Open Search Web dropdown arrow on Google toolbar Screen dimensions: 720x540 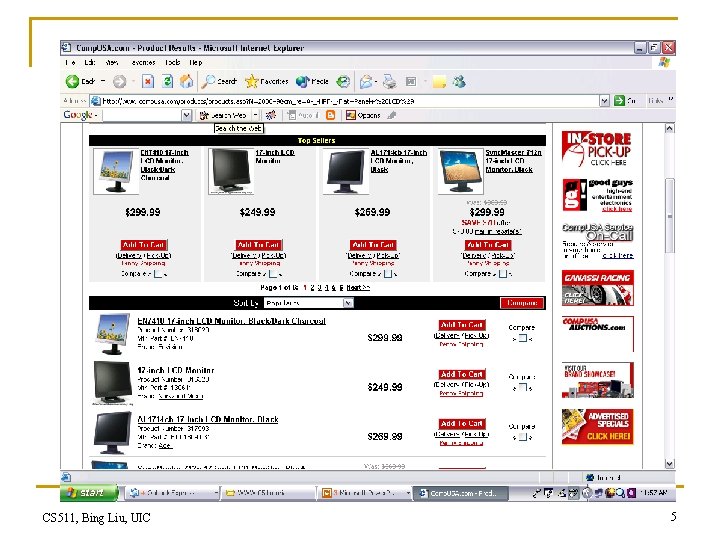[x=256, y=115]
